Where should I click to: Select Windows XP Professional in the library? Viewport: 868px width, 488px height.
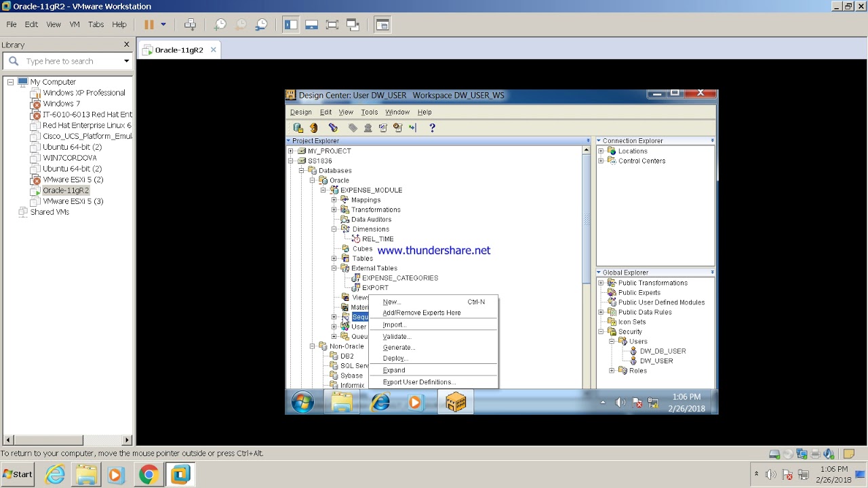pos(83,93)
